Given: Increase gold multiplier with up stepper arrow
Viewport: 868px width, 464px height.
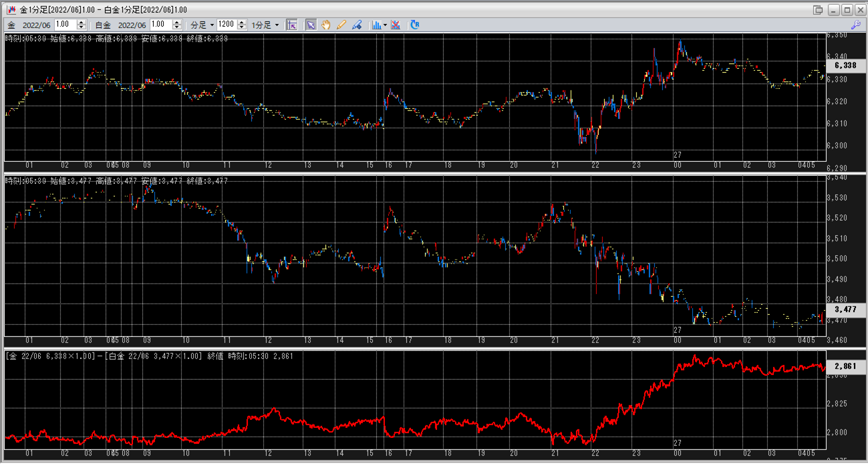Looking at the screenshot, I should [81, 22].
